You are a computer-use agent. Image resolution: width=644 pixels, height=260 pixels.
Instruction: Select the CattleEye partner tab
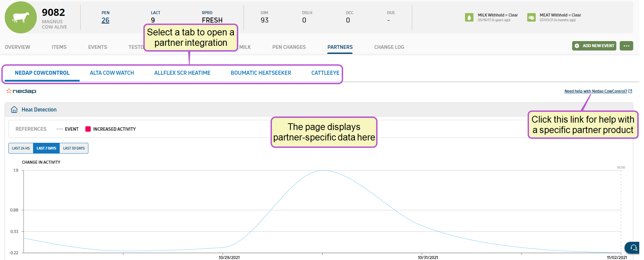click(x=325, y=73)
